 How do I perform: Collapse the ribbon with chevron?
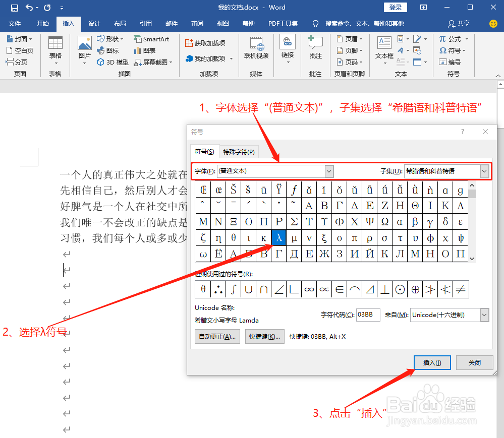[x=498, y=76]
